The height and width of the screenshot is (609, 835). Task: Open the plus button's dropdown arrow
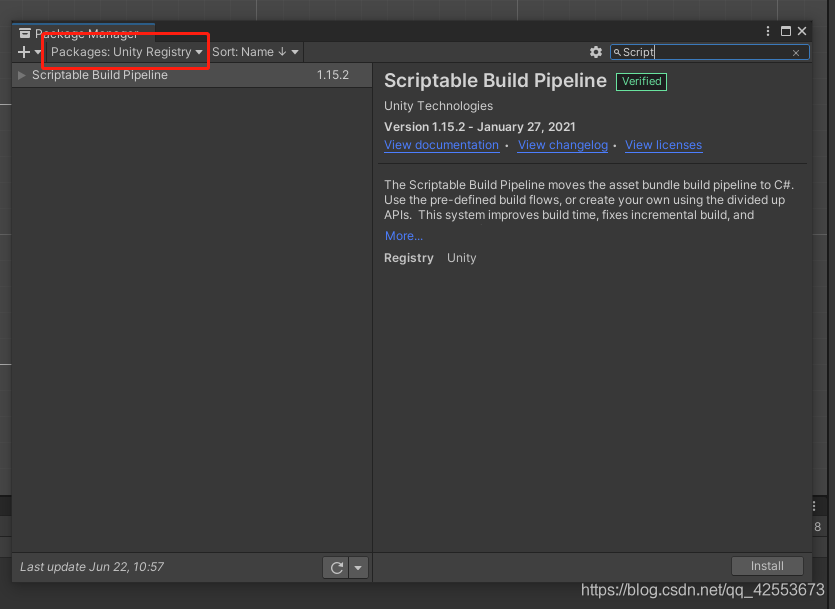[x=38, y=52]
